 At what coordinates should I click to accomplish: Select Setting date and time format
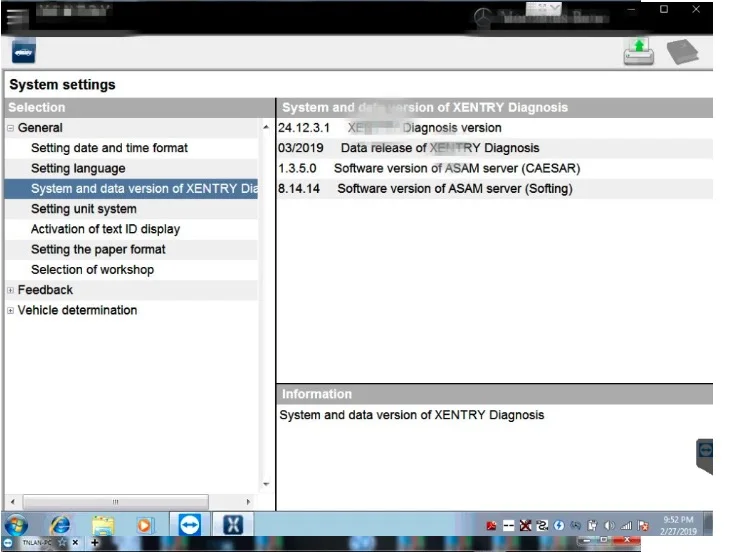pyautogui.click(x=131, y=148)
